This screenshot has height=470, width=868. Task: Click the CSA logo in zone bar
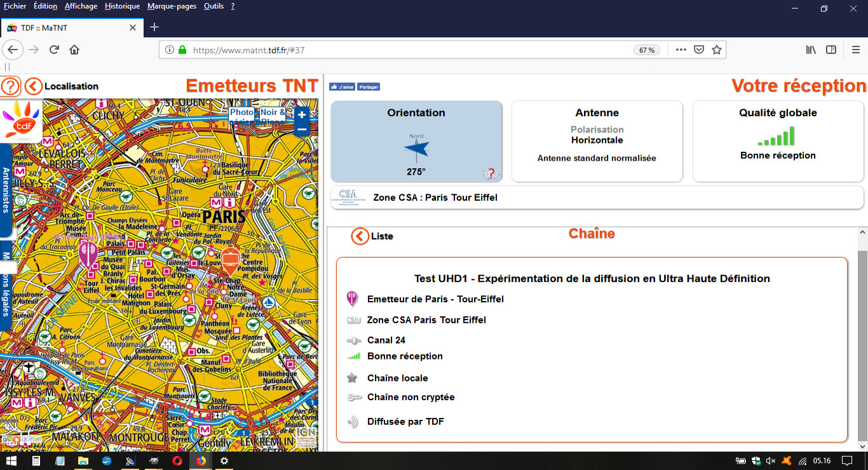tap(348, 198)
